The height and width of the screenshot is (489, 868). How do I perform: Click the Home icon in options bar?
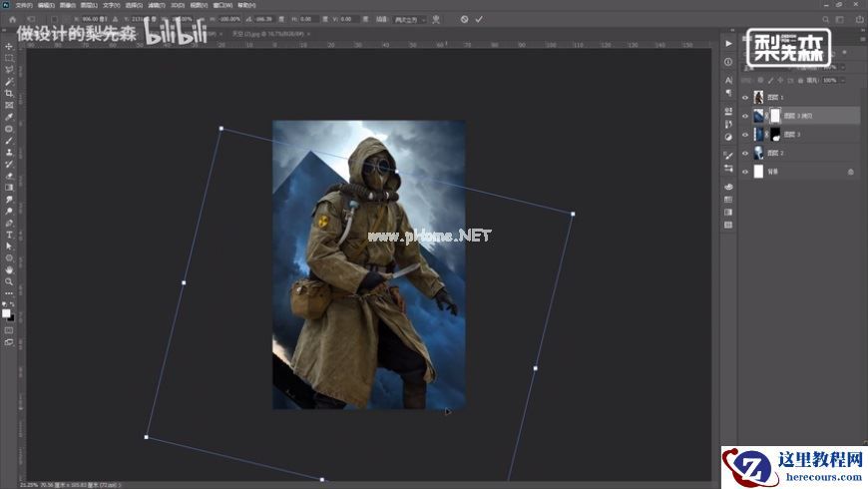(12, 19)
